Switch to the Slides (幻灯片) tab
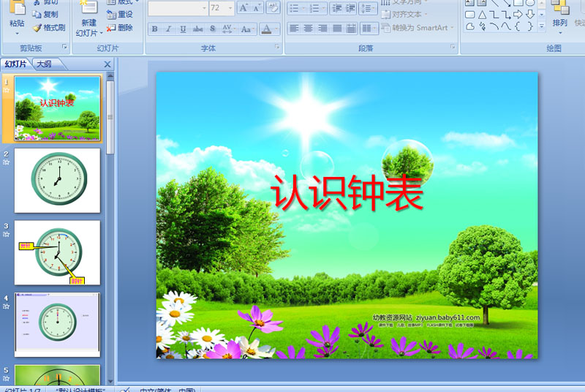This screenshot has height=392, width=585. [x=15, y=64]
